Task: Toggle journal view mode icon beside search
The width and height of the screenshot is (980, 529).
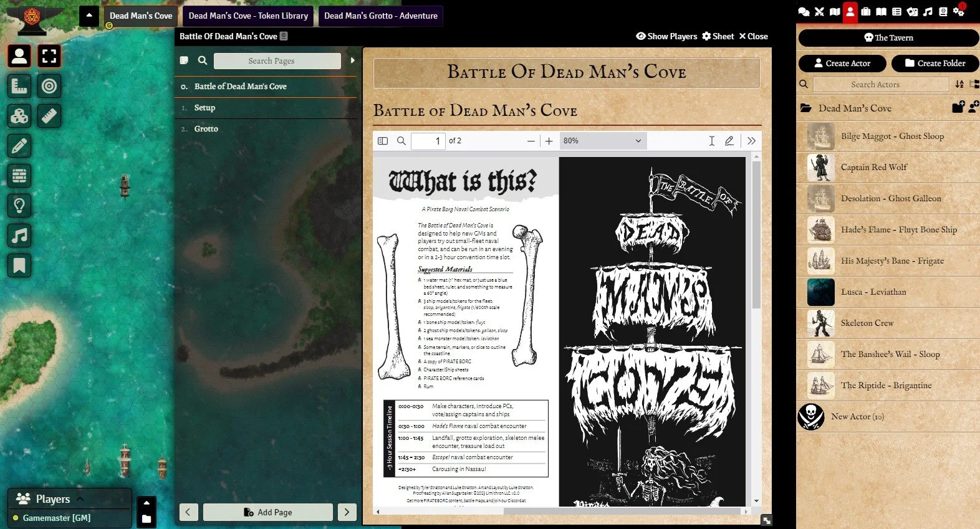Action: (184, 60)
